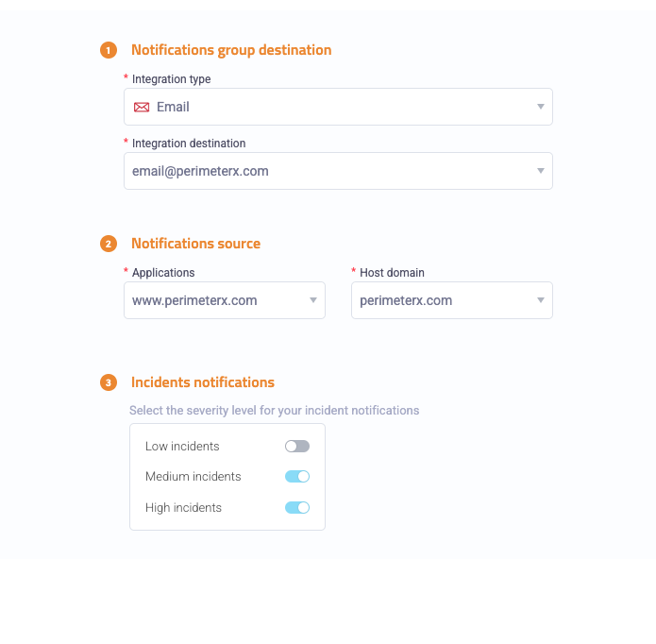The height and width of the screenshot is (644, 656).
Task: Click the step 3 orange badge
Action: point(108,382)
